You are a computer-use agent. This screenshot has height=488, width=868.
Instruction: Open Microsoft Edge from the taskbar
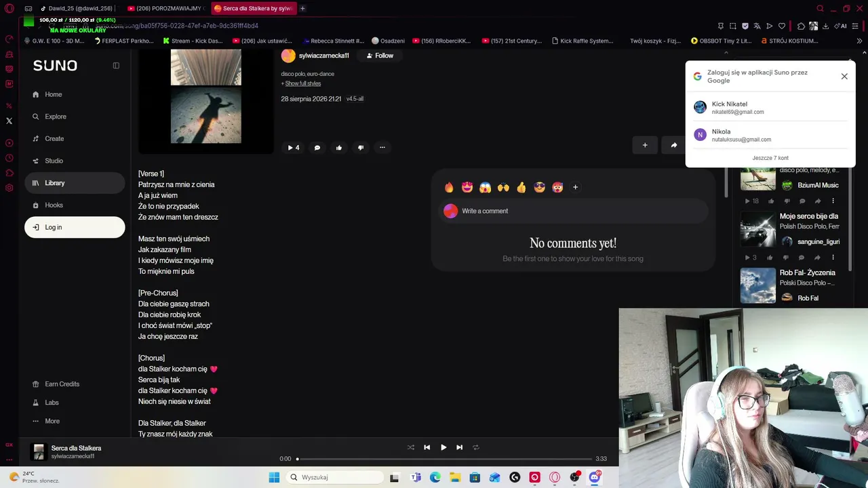[x=435, y=477]
